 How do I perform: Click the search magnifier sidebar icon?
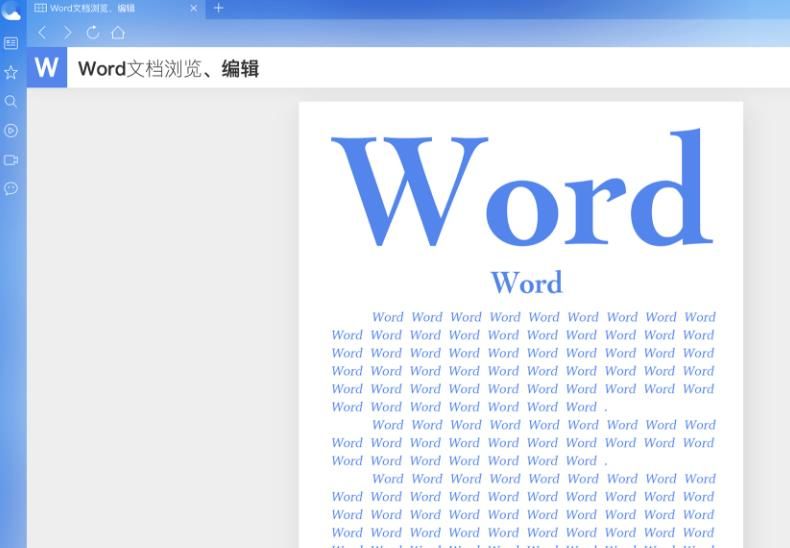[x=11, y=102]
